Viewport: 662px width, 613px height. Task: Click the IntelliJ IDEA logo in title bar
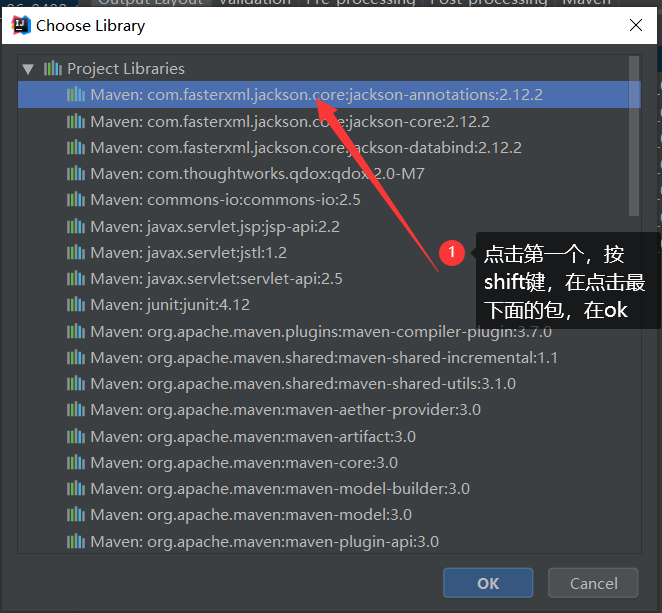point(21,25)
